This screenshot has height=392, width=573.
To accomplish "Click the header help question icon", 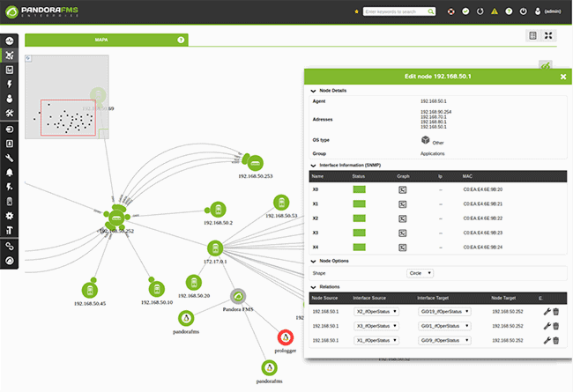I will coord(509,11).
